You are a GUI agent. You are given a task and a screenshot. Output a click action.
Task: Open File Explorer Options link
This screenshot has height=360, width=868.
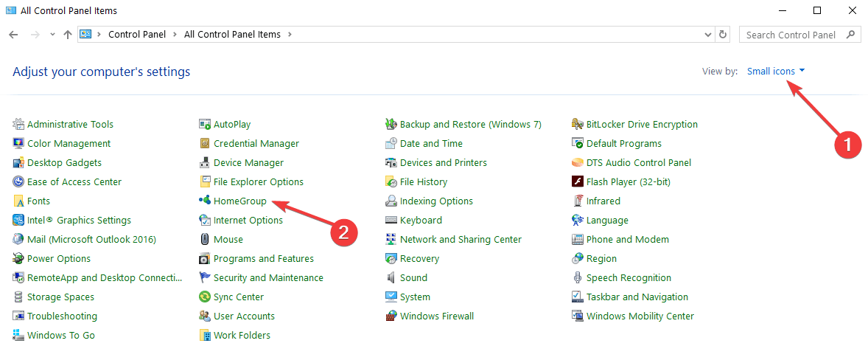[x=259, y=181]
